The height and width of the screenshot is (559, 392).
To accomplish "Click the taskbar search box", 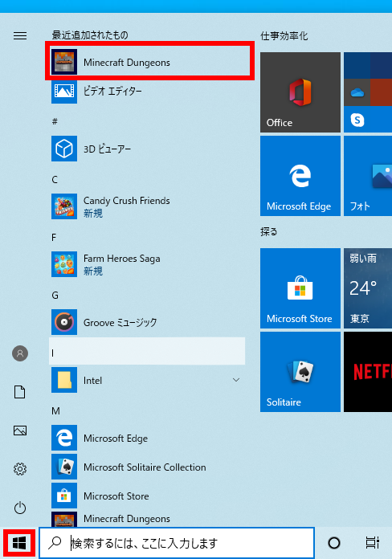I will [177, 543].
